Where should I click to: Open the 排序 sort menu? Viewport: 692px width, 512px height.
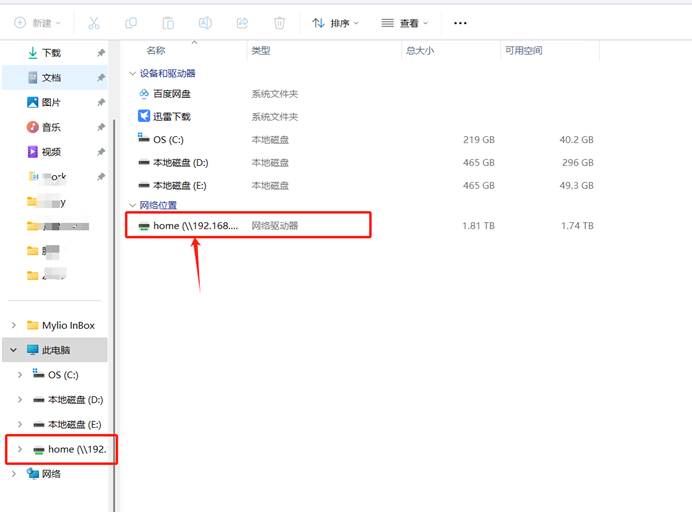click(335, 23)
